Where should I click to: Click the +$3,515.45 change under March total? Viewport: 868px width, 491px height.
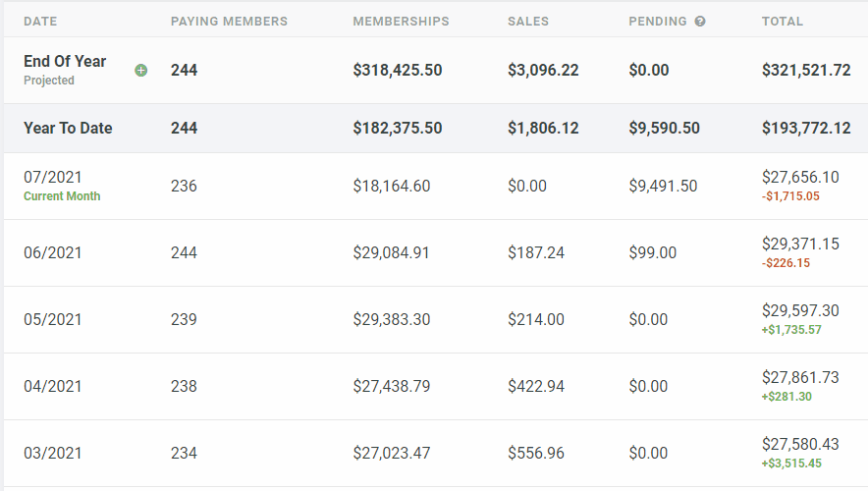791,464
